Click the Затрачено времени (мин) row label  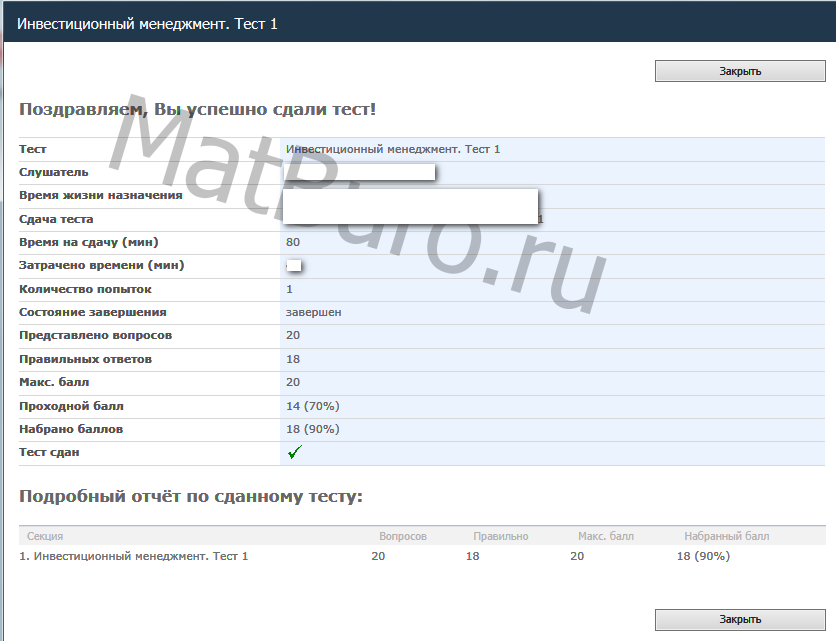tap(101, 265)
